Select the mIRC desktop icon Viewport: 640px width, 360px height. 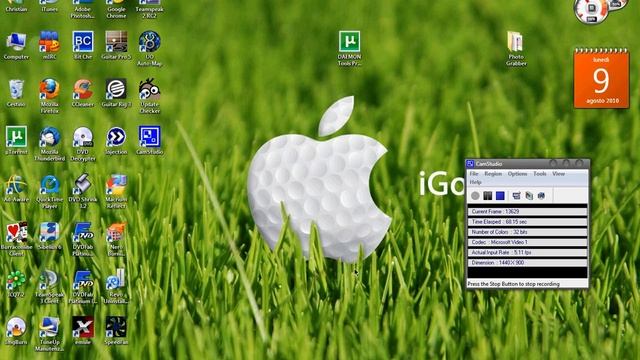[x=49, y=46]
